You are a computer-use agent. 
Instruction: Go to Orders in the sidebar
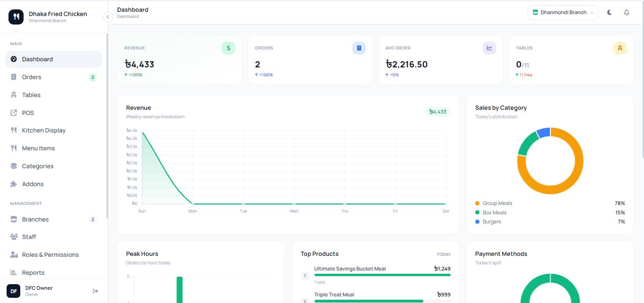[x=53, y=77]
